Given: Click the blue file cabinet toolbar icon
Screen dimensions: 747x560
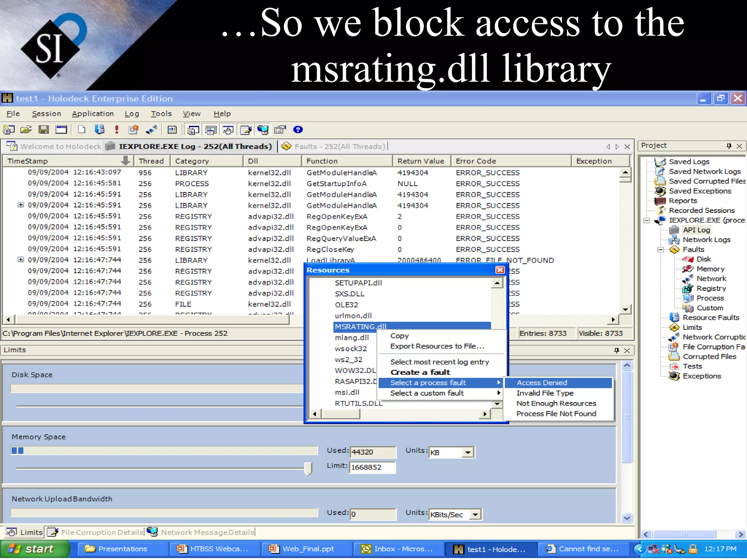Looking at the screenshot, I should [x=99, y=129].
